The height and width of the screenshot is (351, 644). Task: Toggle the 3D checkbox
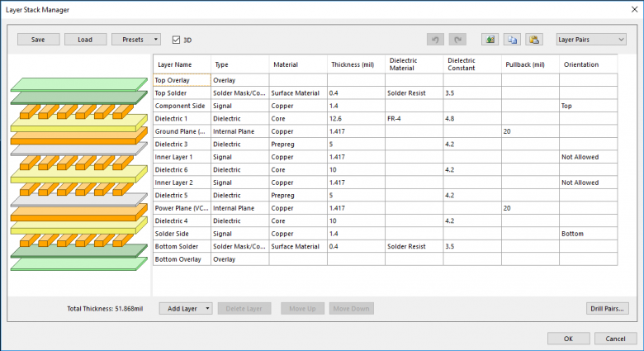point(176,40)
